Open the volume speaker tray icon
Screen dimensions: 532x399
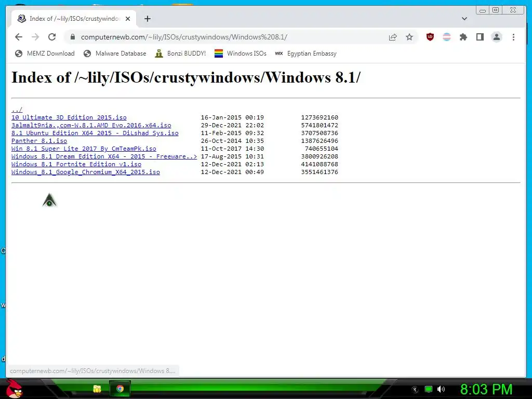coord(441,390)
